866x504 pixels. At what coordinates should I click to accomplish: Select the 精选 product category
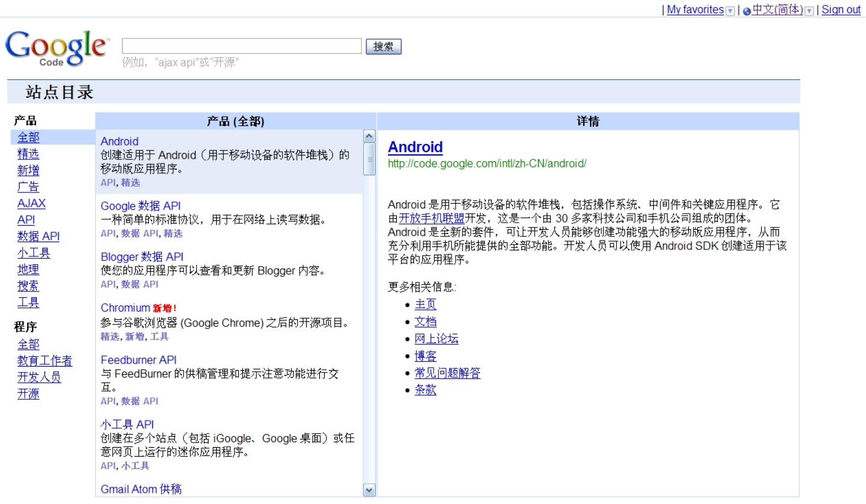coord(28,154)
